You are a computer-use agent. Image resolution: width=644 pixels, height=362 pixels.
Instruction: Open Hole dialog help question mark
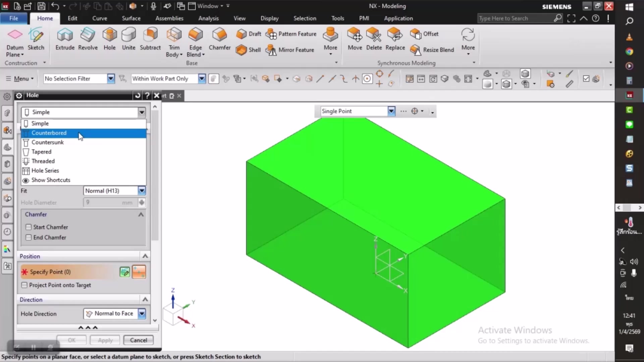[x=147, y=96]
